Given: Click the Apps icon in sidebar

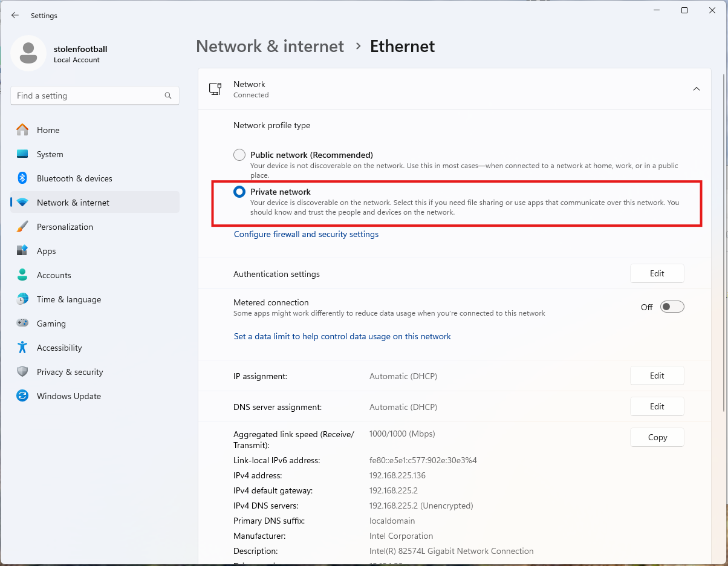Looking at the screenshot, I should pyautogui.click(x=22, y=250).
